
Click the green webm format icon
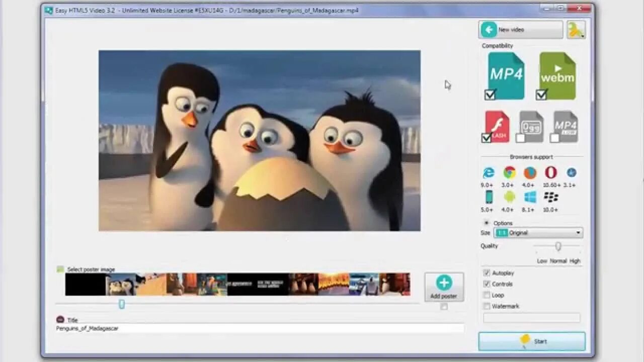click(557, 75)
